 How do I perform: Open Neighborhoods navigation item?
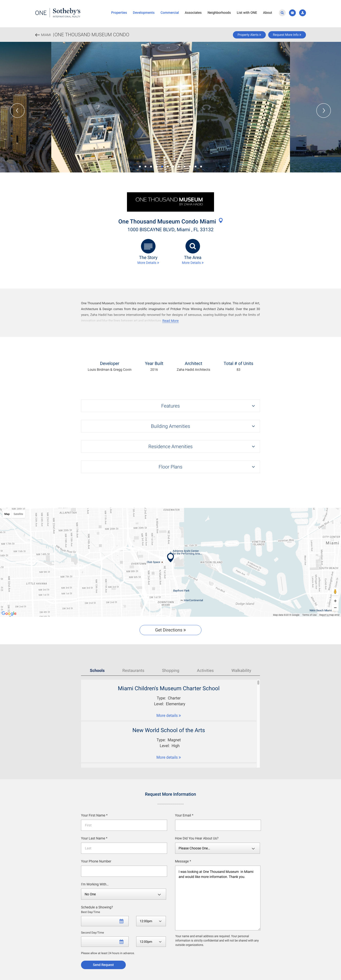click(x=219, y=13)
